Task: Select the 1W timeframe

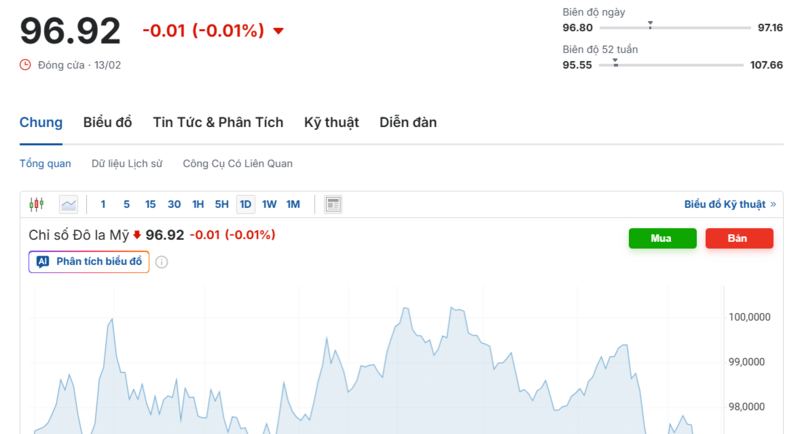Action: pyautogui.click(x=269, y=204)
